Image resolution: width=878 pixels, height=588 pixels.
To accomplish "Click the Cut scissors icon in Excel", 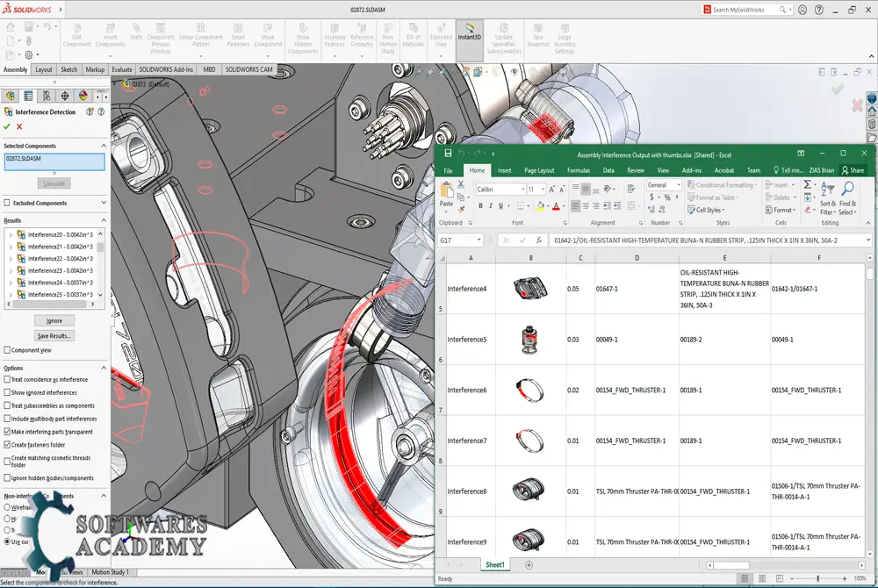I will (x=461, y=184).
